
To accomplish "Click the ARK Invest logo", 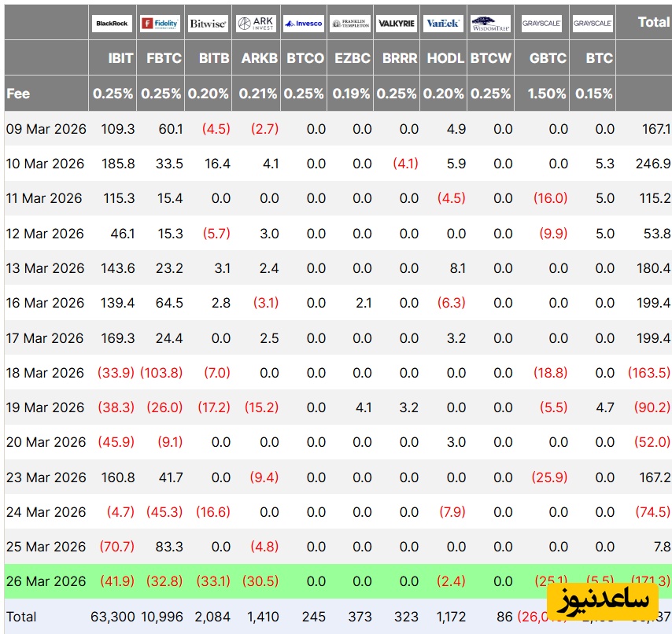I will pos(257,24).
